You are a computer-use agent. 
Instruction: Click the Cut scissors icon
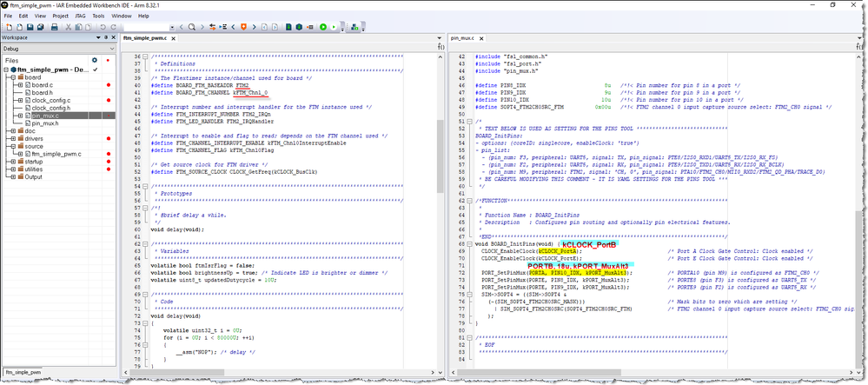click(x=67, y=27)
